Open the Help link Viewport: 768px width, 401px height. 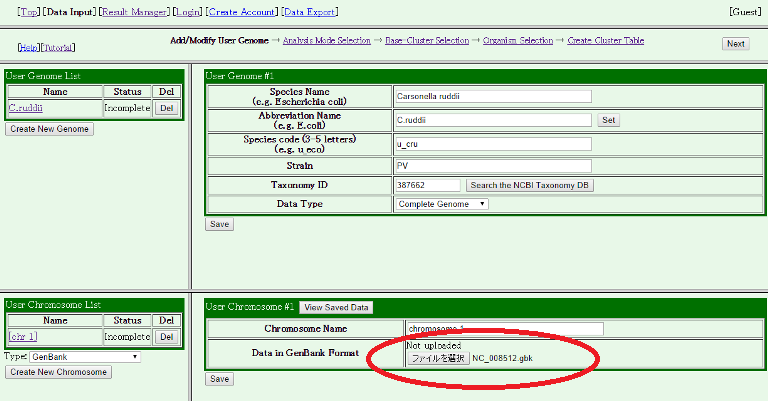point(29,47)
